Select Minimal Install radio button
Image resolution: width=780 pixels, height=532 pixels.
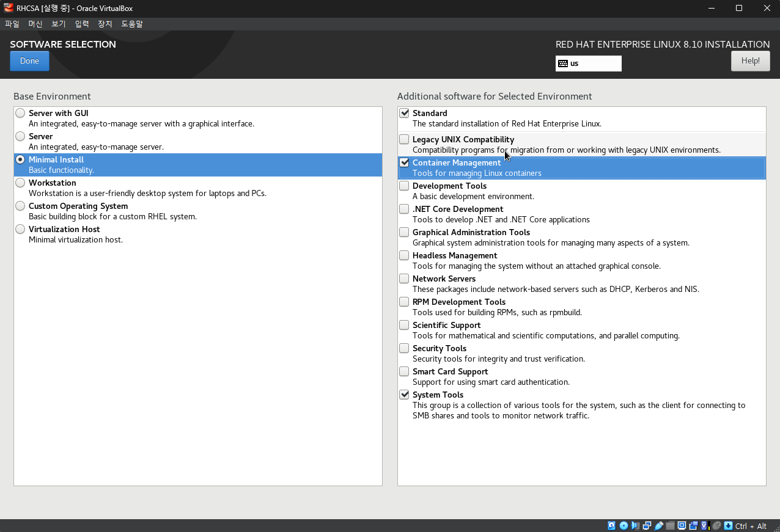tap(21, 159)
